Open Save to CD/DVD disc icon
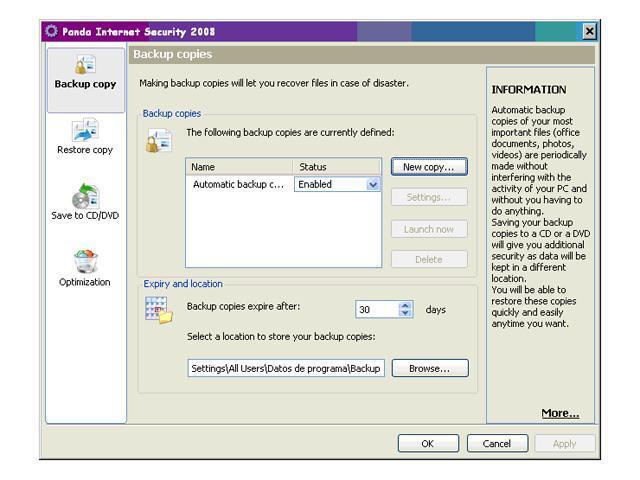Viewport: 640px width, 480px height. pyautogui.click(x=85, y=196)
